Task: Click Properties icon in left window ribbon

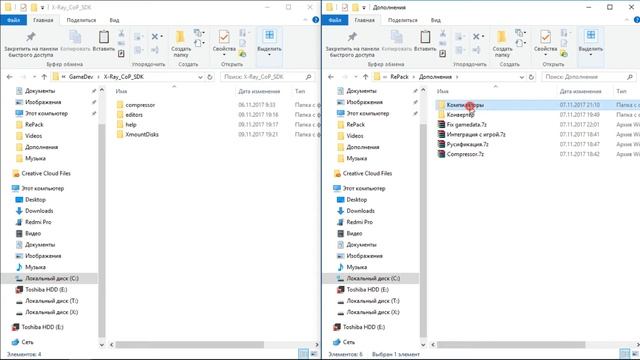Action: pyautogui.click(x=224, y=41)
